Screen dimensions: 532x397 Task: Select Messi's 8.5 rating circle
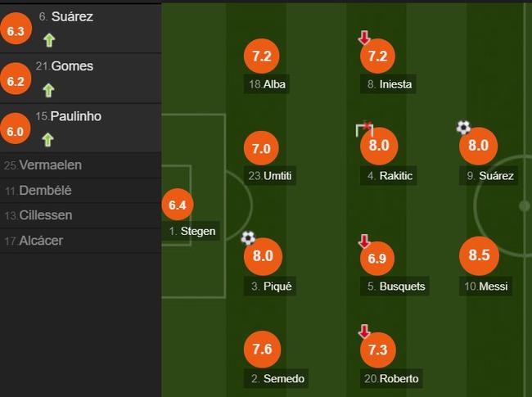pos(479,255)
